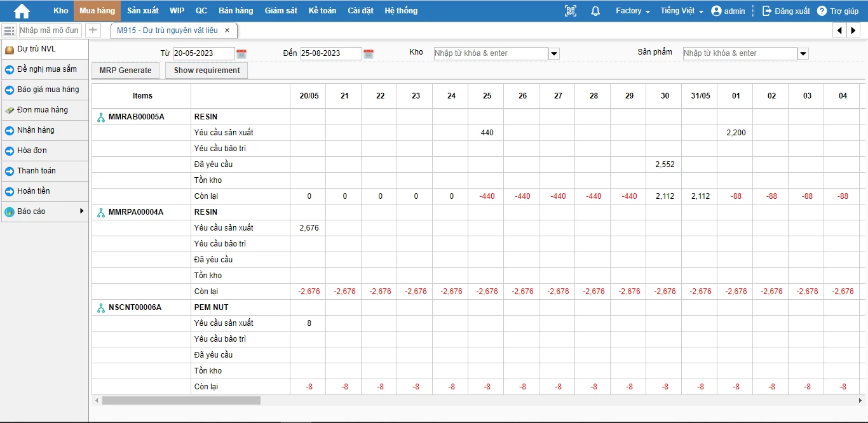868x423 pixels.
Task: Click the 2,552 Đã yêu cầu cell
Action: pyautogui.click(x=664, y=164)
